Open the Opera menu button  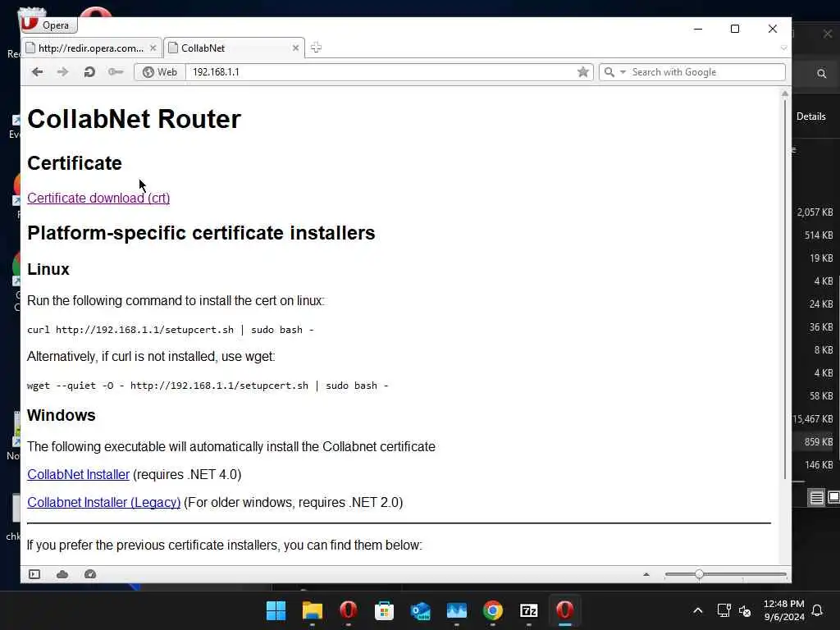48,25
